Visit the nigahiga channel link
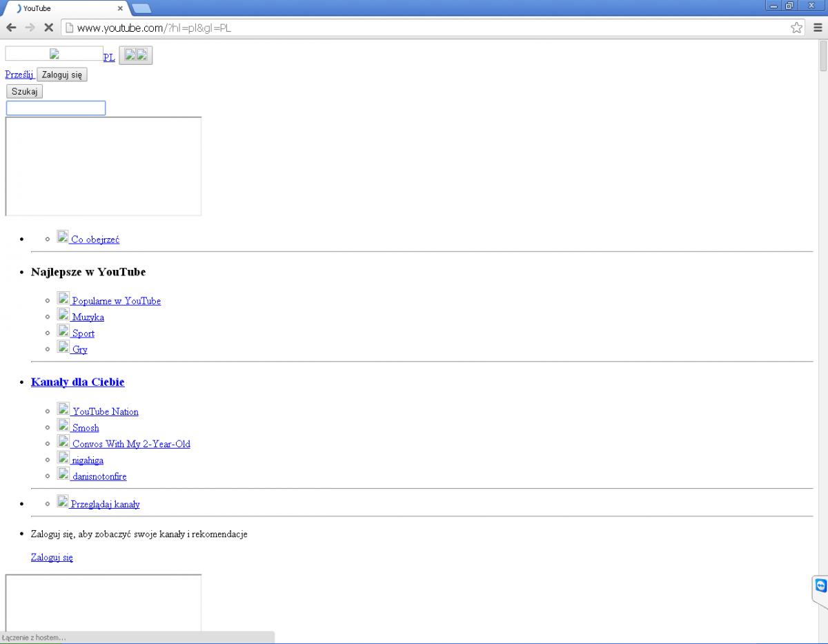Viewport: 828px width, 644px height. (x=88, y=460)
